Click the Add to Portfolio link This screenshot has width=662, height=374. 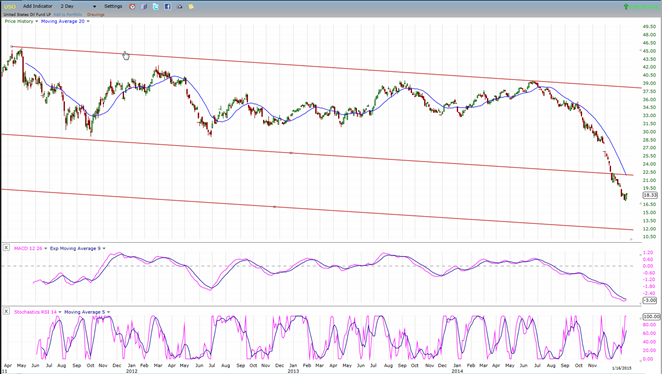pyautogui.click(x=68, y=14)
